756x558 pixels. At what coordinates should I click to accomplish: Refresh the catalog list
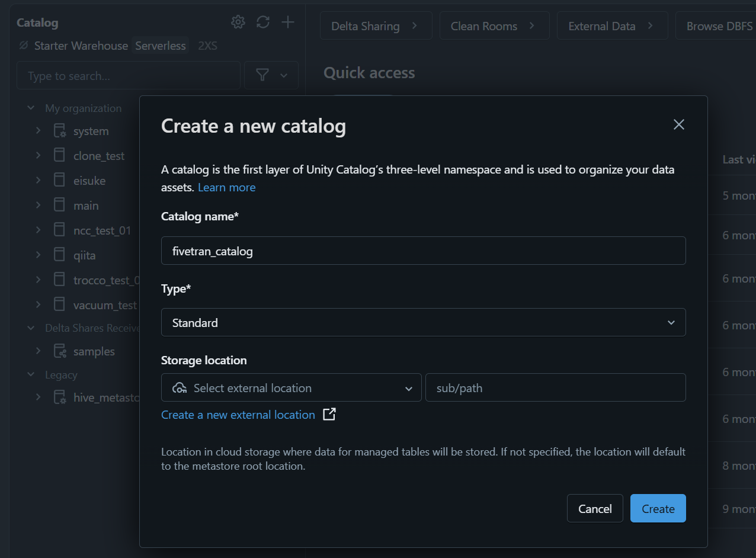[x=263, y=23]
